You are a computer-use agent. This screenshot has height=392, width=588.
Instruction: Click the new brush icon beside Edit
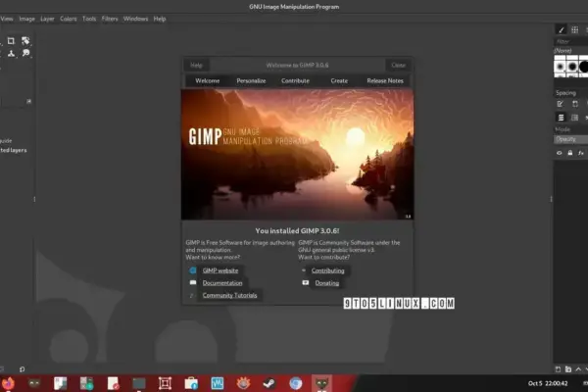[x=575, y=104]
